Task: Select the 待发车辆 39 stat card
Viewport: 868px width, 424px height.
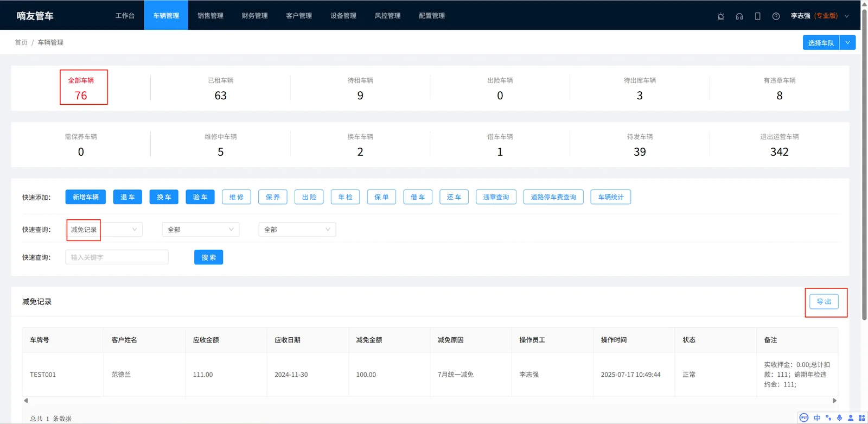Action: point(640,144)
